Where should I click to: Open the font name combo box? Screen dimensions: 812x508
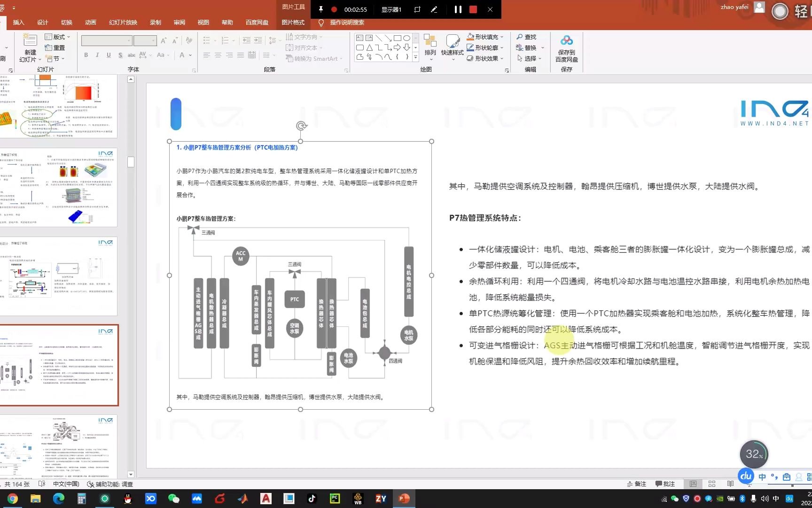(106, 41)
